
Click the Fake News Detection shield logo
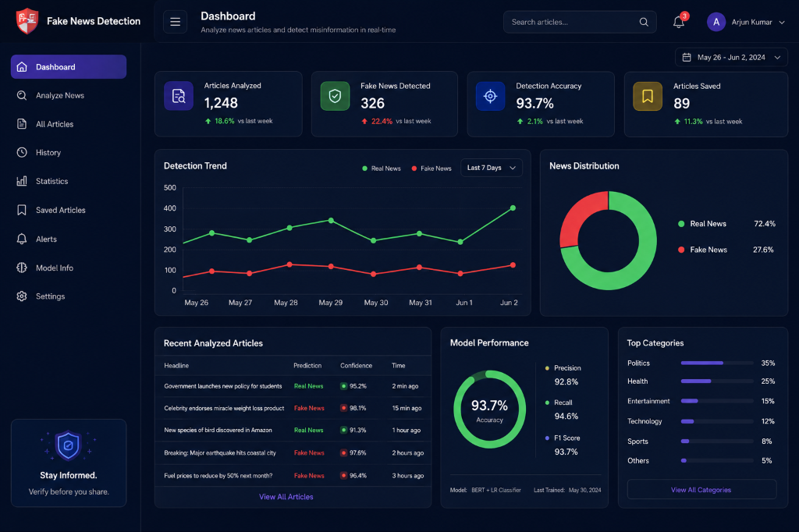(x=27, y=21)
